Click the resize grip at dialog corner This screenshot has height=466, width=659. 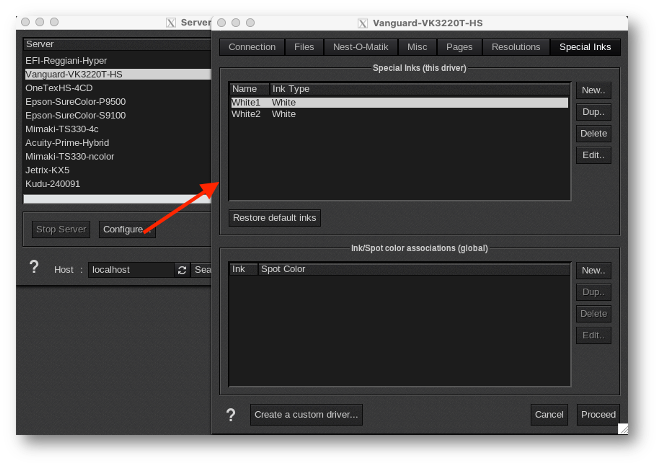point(623,429)
